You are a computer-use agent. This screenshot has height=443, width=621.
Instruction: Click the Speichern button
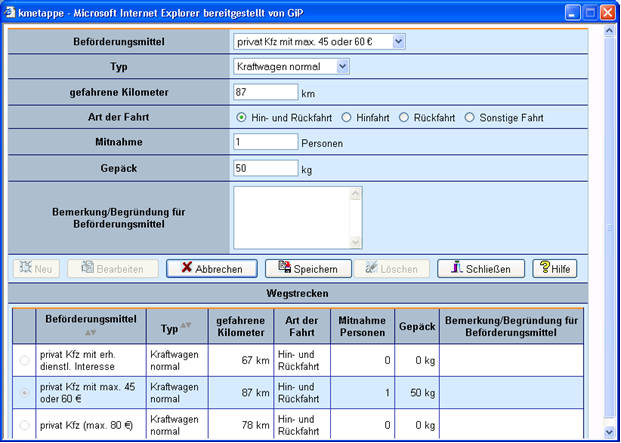point(308,269)
